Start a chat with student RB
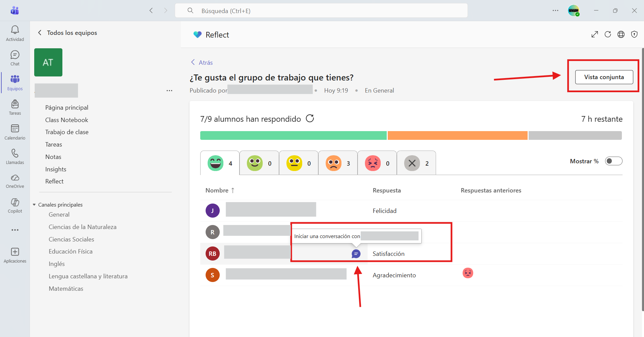The image size is (644, 337). (356, 254)
